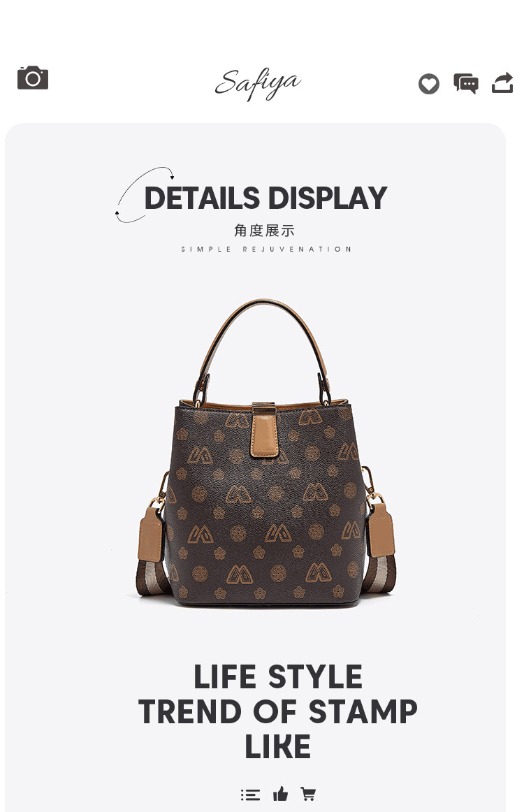524x812 pixels.
Task: Open the list menu icon at bottom
Action: pos(251,795)
